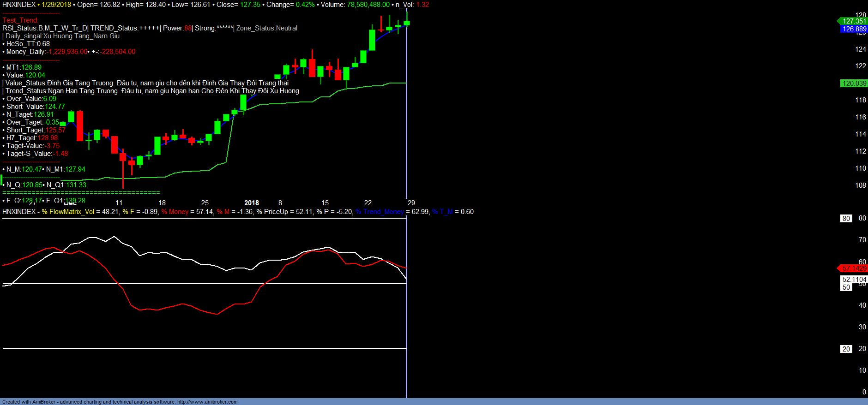868x405 pixels.
Task: Click the red % Money indicator label
Action: pyautogui.click(x=175, y=212)
